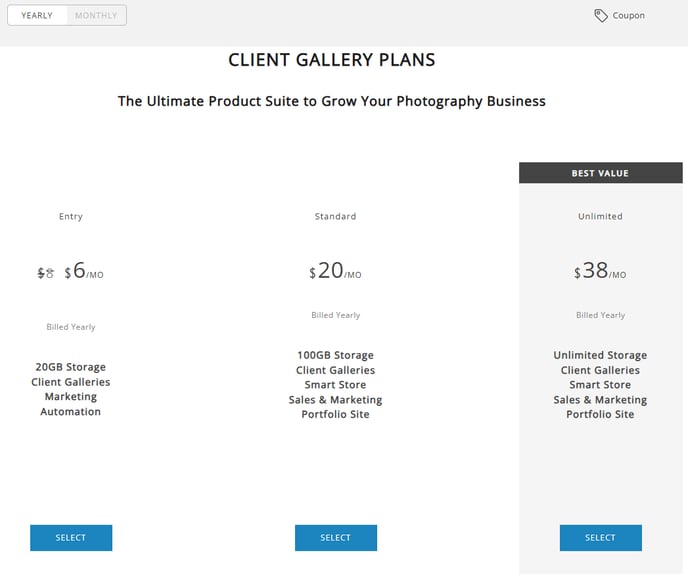Open the Coupon link

tap(628, 16)
